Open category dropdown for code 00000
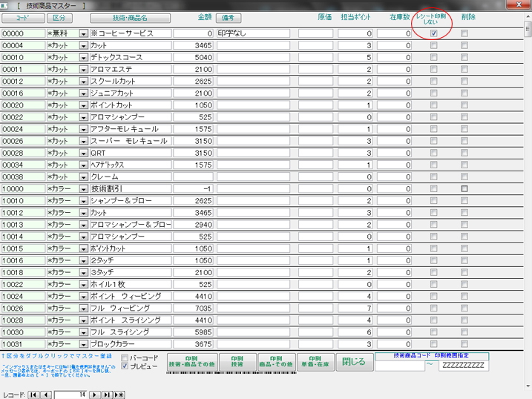This screenshot has height=399, width=532. 83,33
